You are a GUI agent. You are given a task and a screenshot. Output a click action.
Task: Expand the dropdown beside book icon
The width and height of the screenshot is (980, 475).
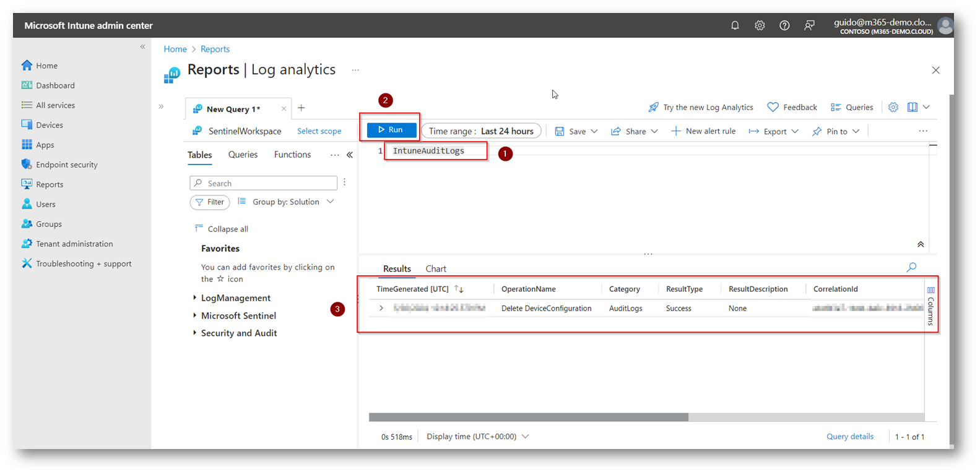tap(927, 107)
